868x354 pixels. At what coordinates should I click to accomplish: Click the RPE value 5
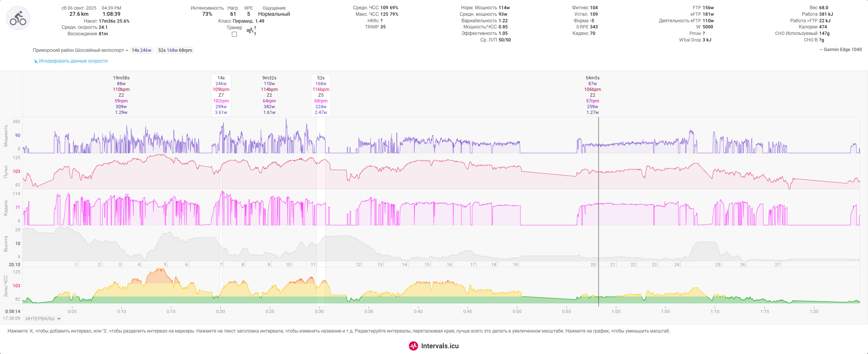[248, 14]
